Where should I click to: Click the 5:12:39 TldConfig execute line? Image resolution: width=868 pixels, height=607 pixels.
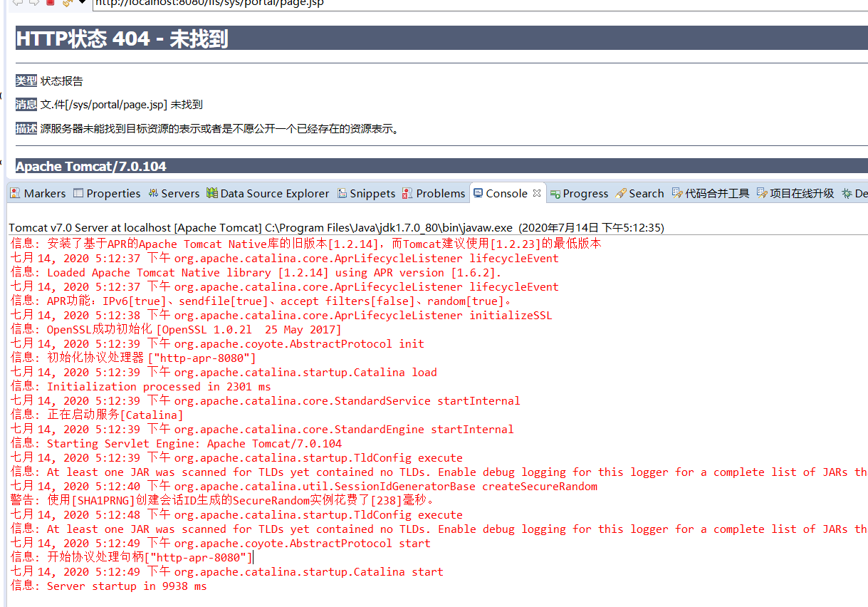point(236,457)
